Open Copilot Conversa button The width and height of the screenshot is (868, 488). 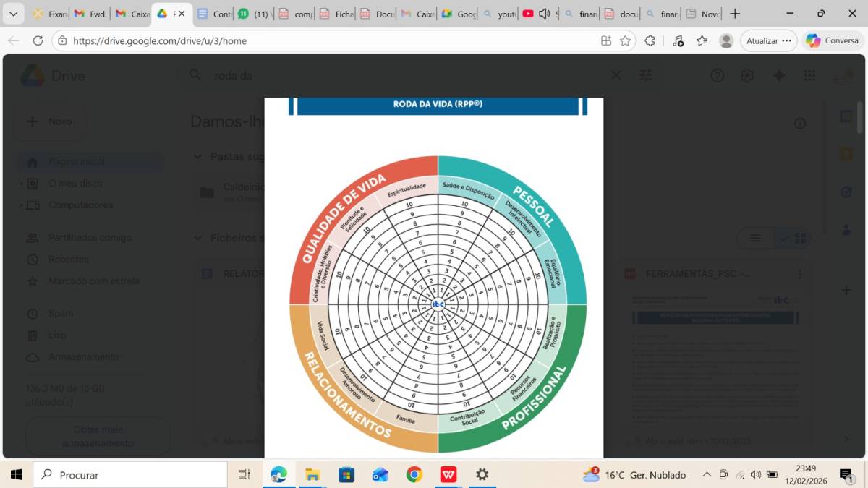(833, 41)
